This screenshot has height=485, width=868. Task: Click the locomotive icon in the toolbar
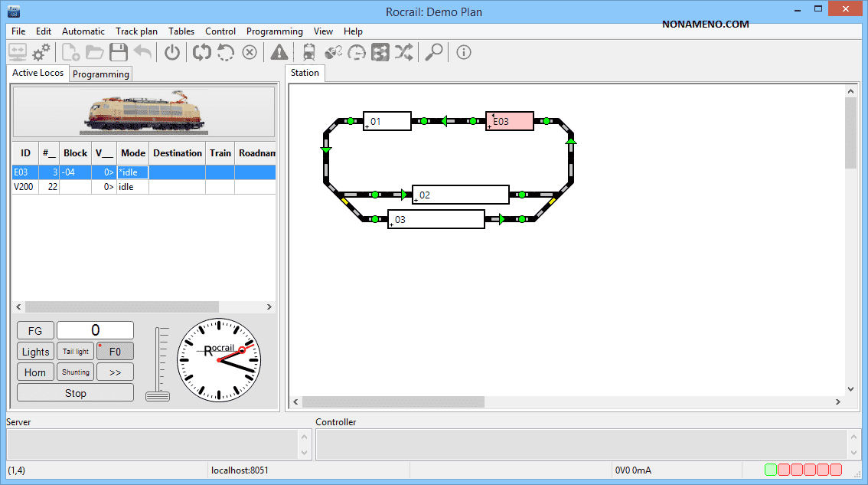pos(309,52)
